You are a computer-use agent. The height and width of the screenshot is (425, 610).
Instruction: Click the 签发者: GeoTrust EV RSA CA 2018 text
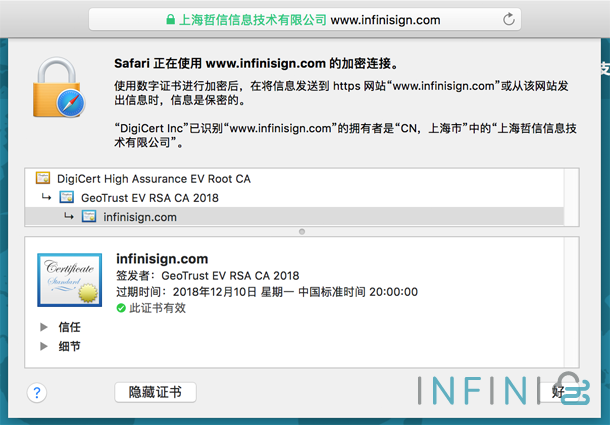208,276
